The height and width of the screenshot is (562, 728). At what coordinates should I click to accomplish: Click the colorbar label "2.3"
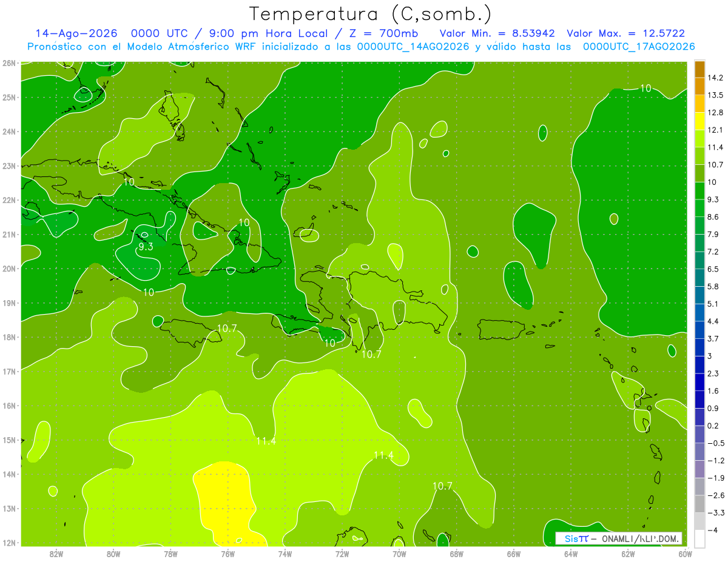point(714,373)
